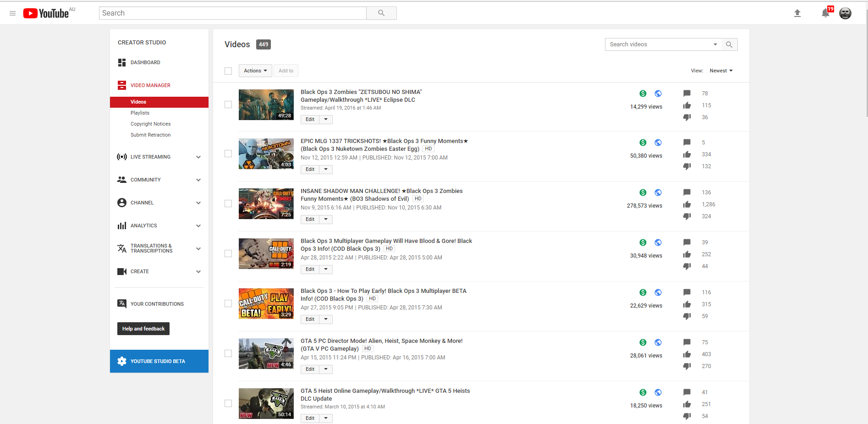
Task: Select checkbox for EPIC MLG 1337 TRICKSHOTS video
Action: click(228, 154)
